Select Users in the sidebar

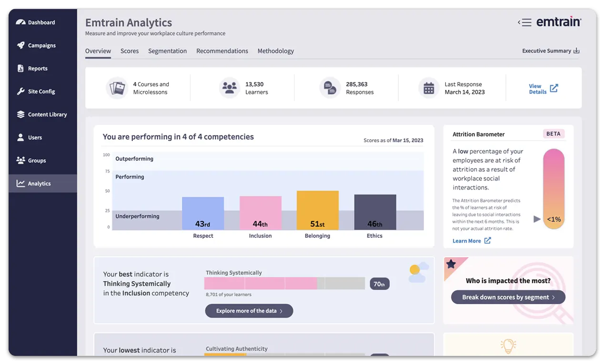[x=43, y=137]
